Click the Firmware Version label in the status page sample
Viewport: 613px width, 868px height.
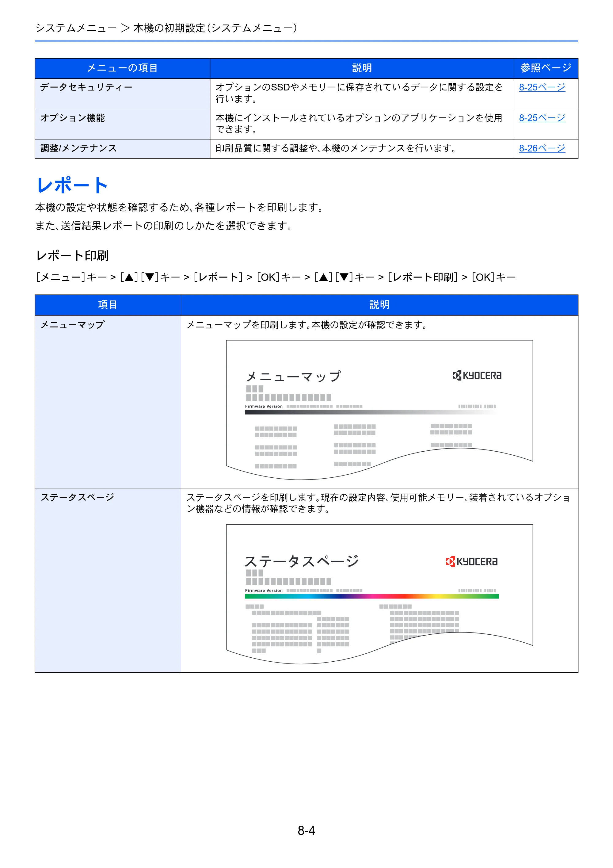(264, 591)
